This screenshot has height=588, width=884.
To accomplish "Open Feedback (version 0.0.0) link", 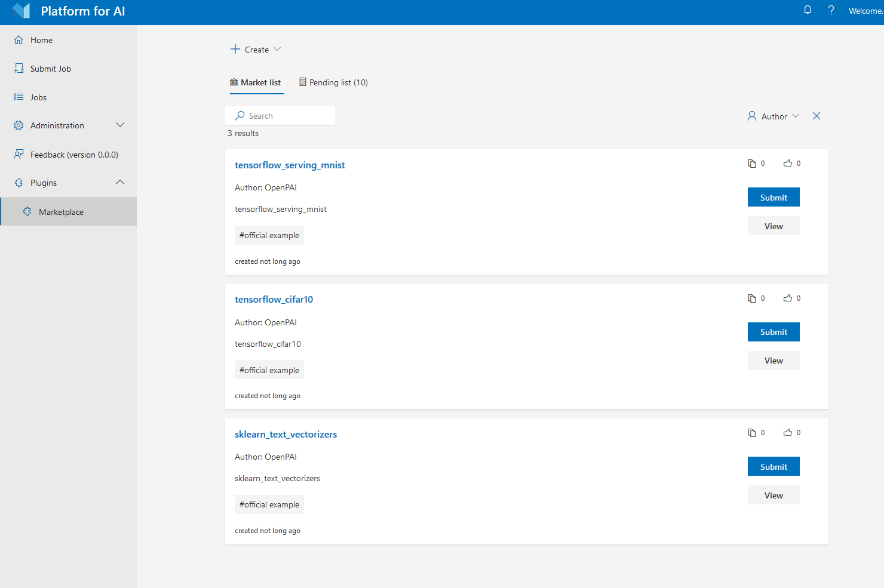I will click(x=68, y=155).
